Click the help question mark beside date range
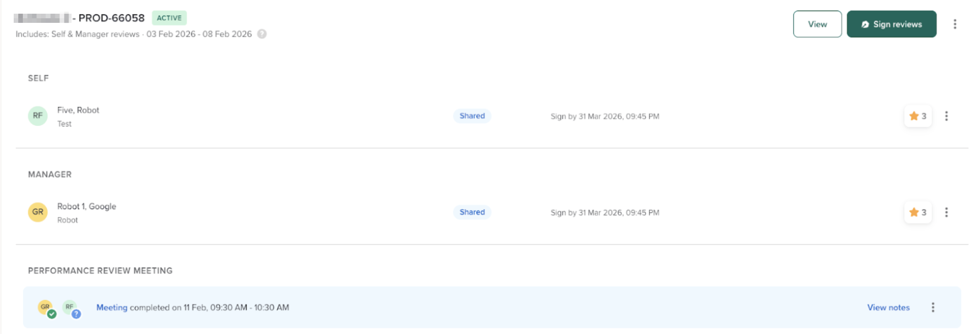980x334 pixels. coord(262,34)
